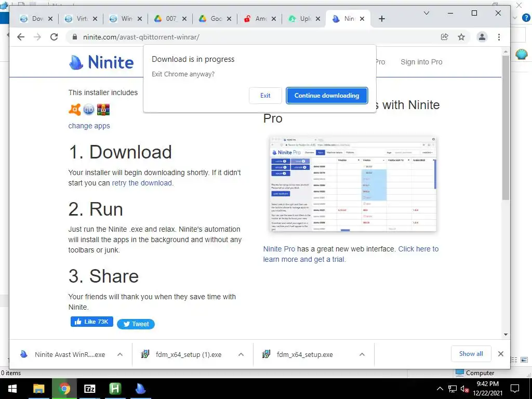Click the padlock site info icon
The width and height of the screenshot is (532, 399).
point(75,37)
